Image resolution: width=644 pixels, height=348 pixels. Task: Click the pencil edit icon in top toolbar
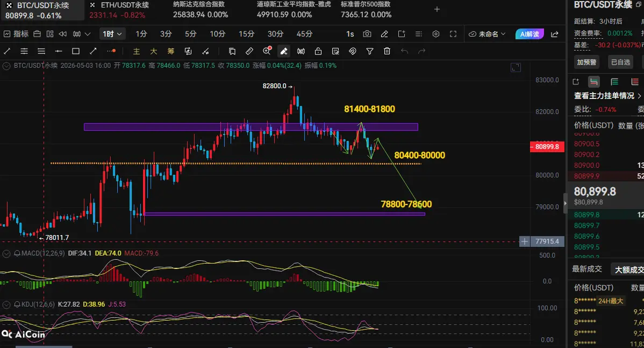[384, 34]
